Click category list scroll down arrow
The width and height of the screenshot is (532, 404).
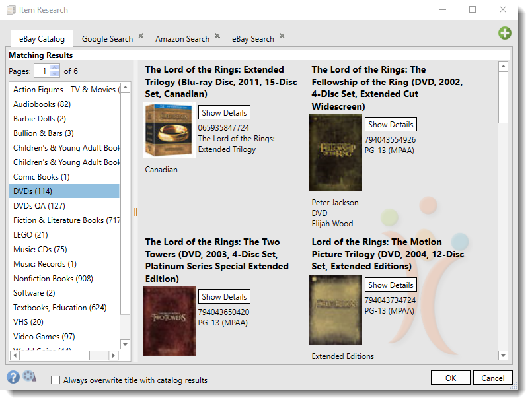pos(125,345)
